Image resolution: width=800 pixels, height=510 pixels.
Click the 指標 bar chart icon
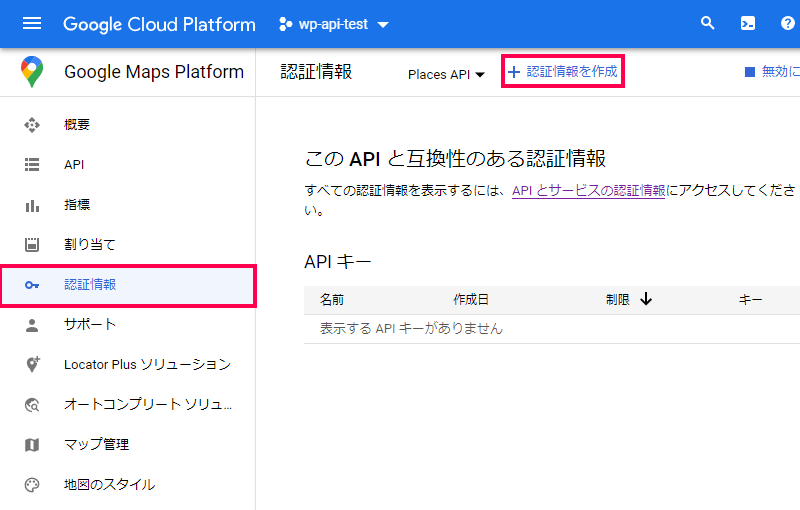click(32, 205)
